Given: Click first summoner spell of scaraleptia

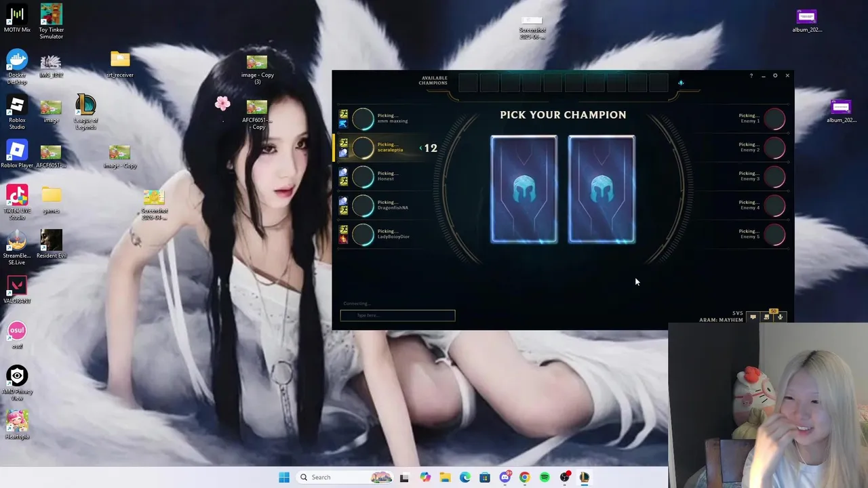Looking at the screenshot, I should [x=344, y=143].
